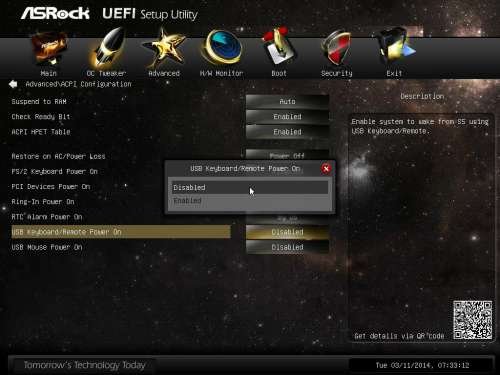Switch to the OC Tweaker tab label
The image size is (500, 375).
(106, 73)
